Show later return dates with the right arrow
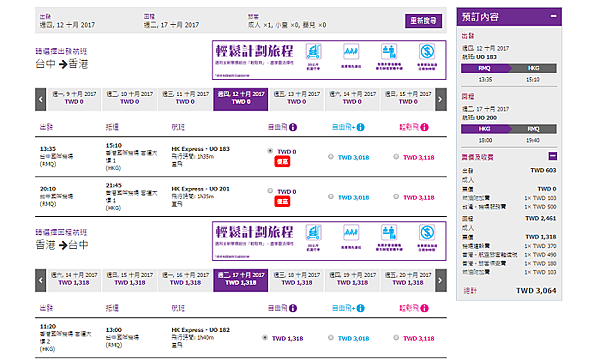600x362 pixels. [441, 280]
